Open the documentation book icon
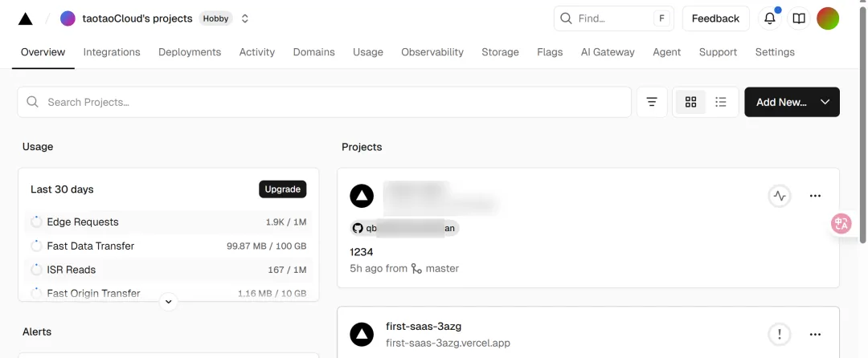Screen dimensions: 868x358 coord(798,18)
